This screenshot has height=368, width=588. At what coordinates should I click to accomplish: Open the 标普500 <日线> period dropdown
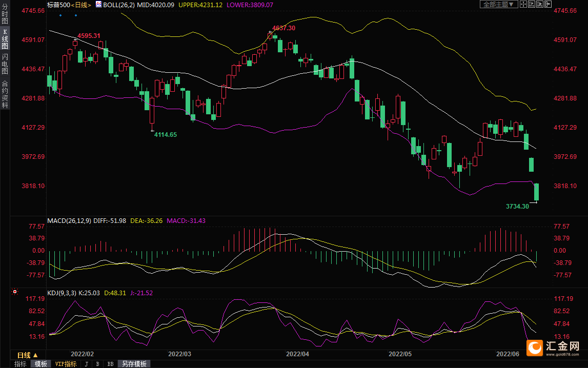click(80, 4)
